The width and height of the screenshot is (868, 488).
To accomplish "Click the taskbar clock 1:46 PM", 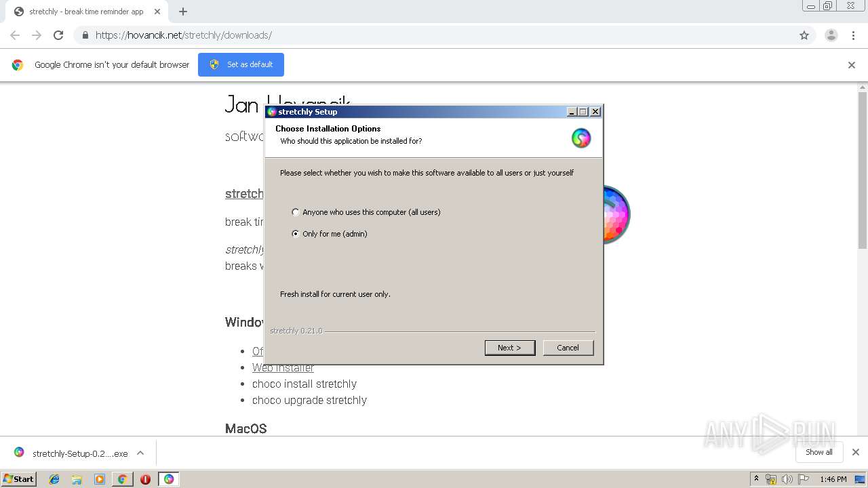I will pos(833,479).
